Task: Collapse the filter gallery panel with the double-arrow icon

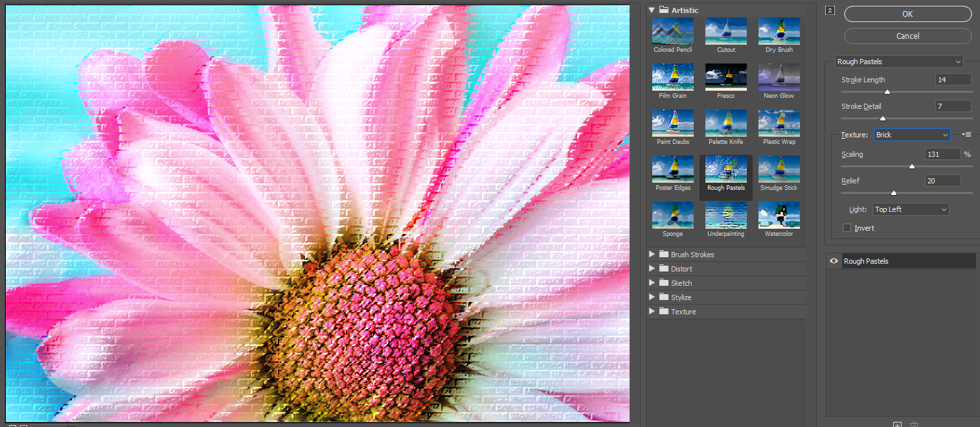Action: [x=830, y=10]
